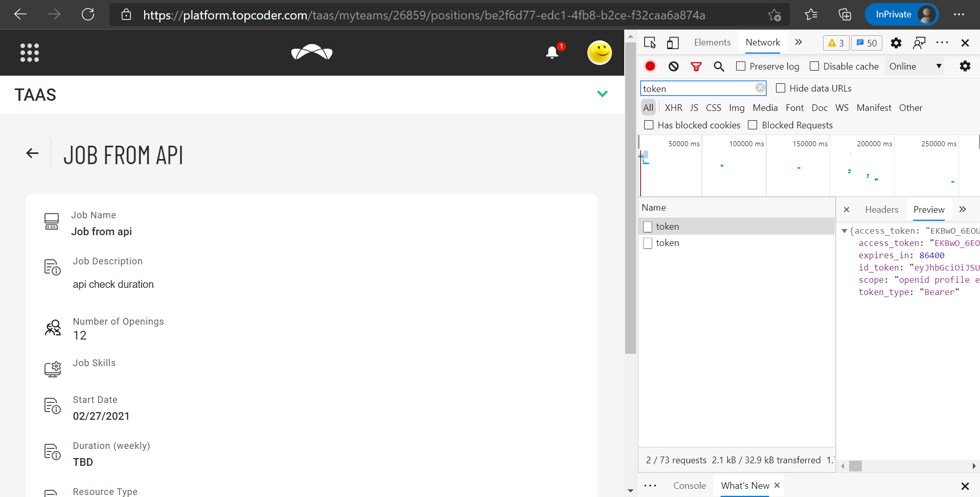Viewport: 980px width, 497px height.
Task: Filter requests by Img
Action: (737, 108)
